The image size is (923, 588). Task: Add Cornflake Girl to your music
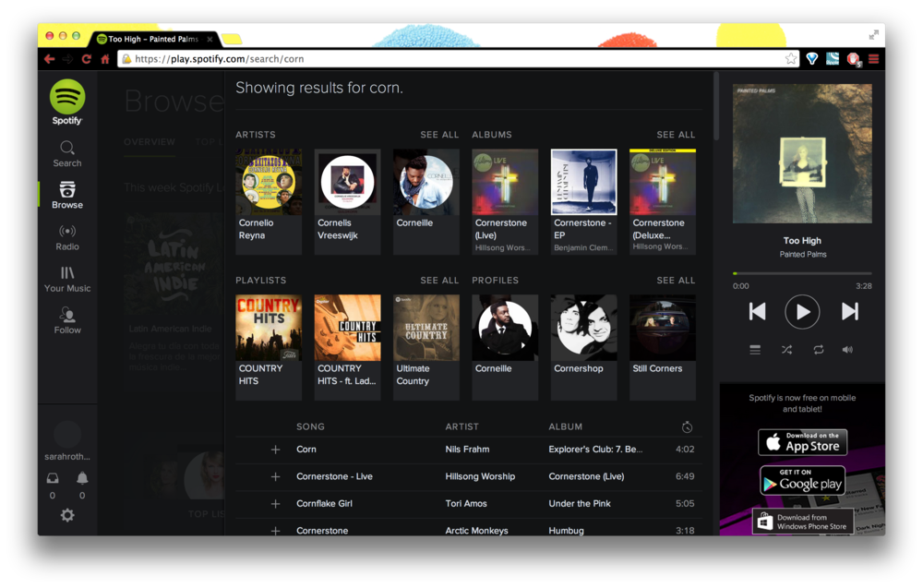click(275, 504)
